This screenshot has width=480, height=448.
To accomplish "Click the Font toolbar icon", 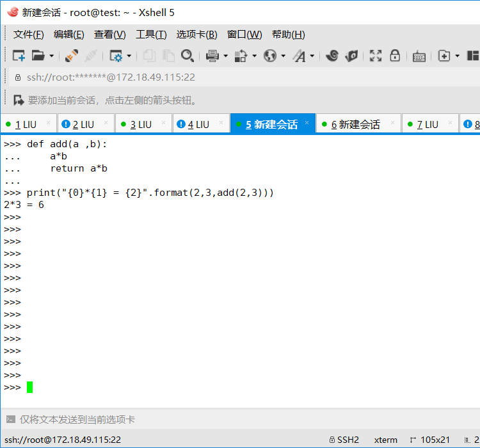I will click(299, 56).
